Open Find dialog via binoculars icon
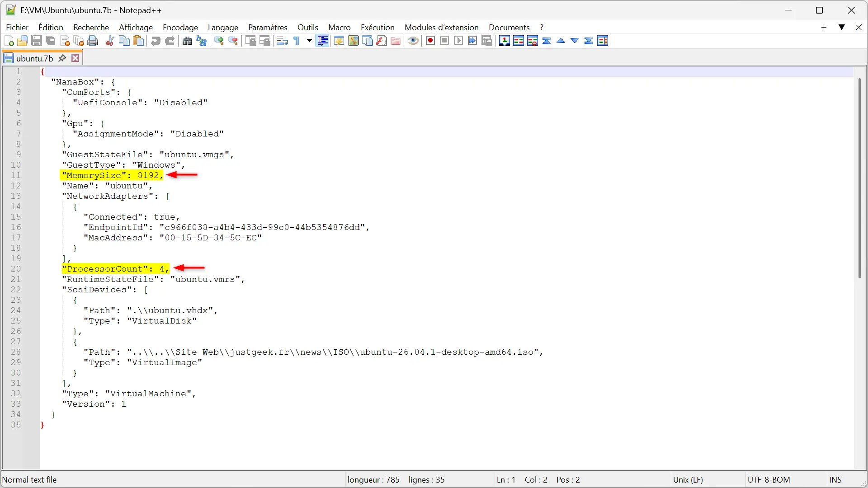This screenshot has height=488, width=868. coord(187,41)
